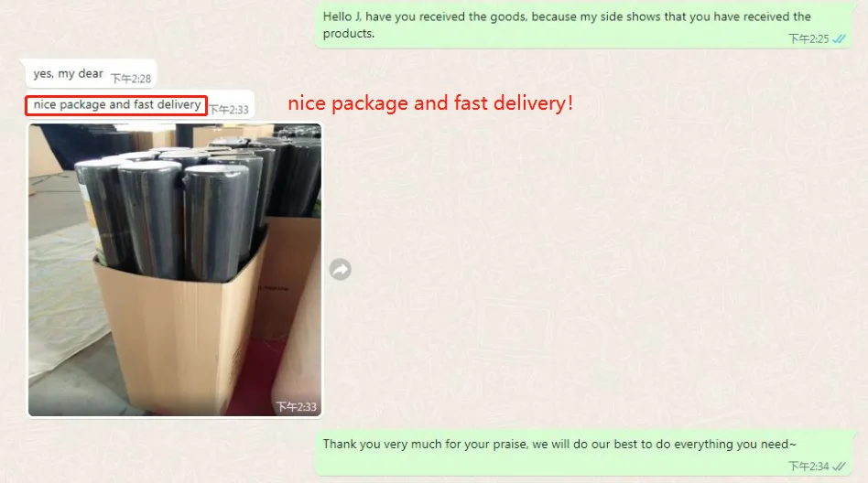Image resolution: width=868 pixels, height=483 pixels.
Task: Select the "yes, my dear" message bubble
Action: 91,74
